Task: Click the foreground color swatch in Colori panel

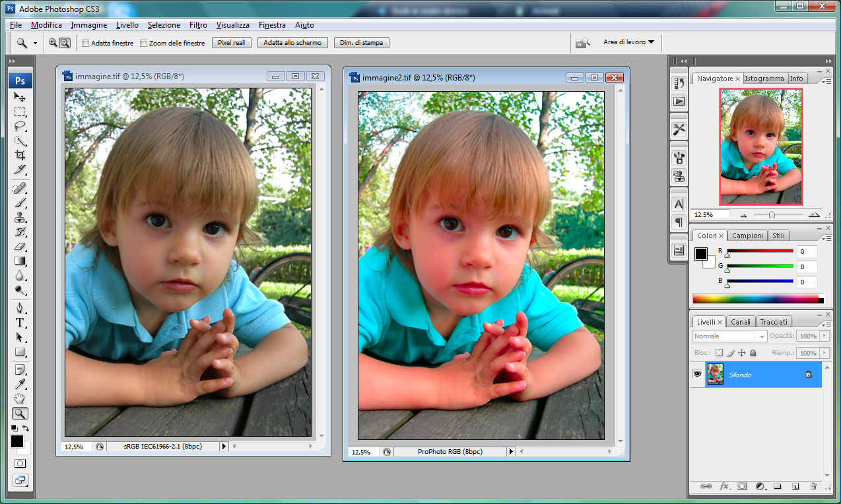Action: pyautogui.click(x=700, y=254)
